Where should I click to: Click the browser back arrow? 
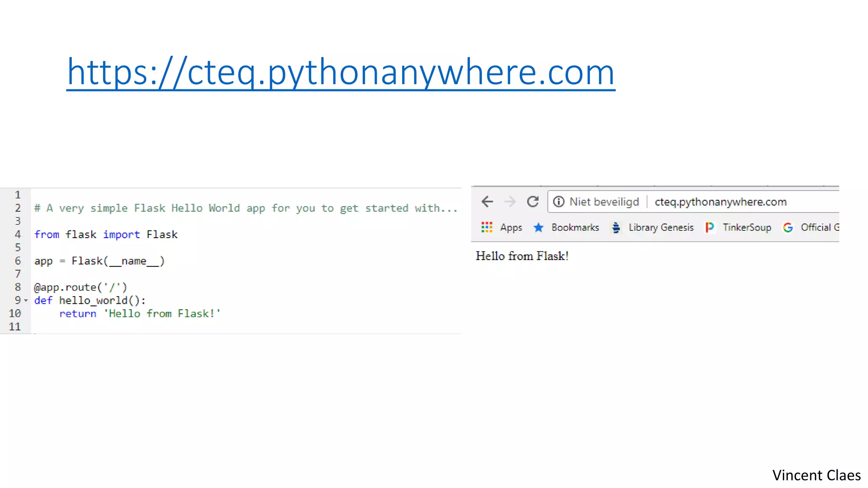tap(487, 202)
